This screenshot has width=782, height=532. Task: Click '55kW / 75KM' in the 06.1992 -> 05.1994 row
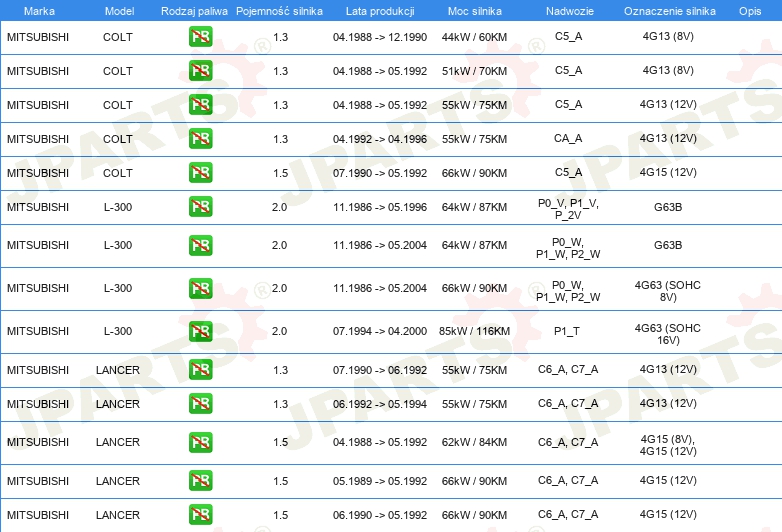[474, 404]
